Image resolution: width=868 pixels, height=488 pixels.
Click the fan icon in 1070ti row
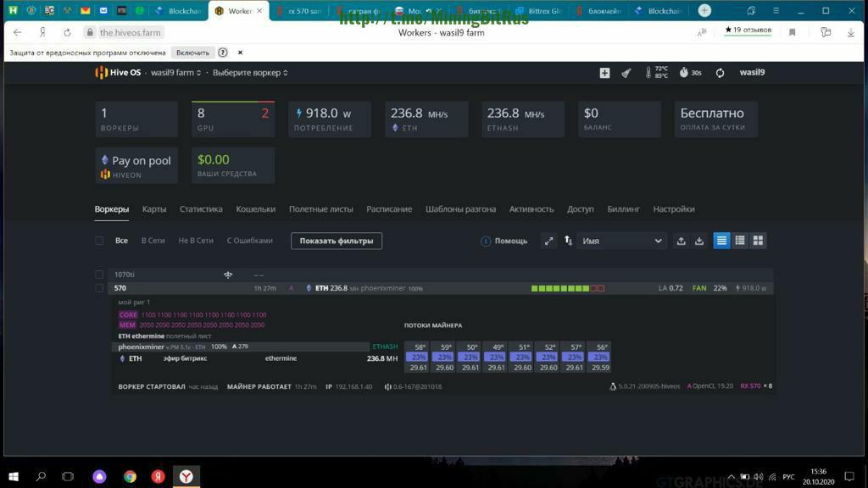[x=228, y=274]
